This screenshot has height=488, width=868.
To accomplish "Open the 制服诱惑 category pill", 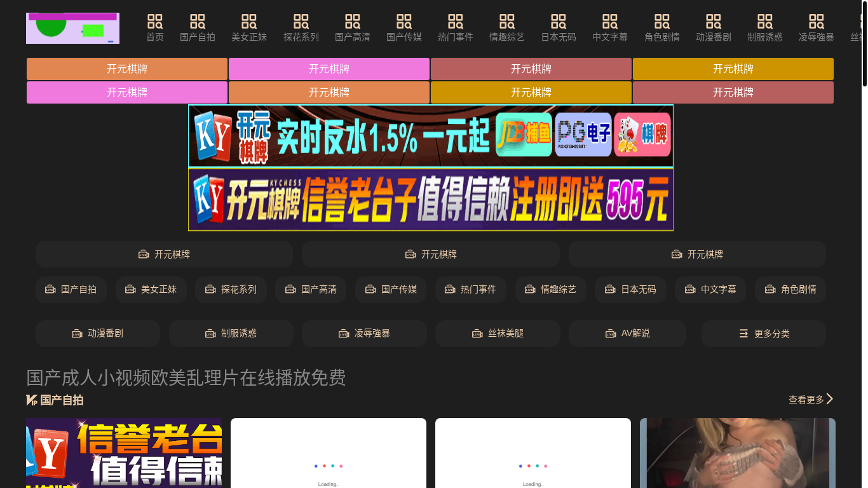I will point(231,333).
